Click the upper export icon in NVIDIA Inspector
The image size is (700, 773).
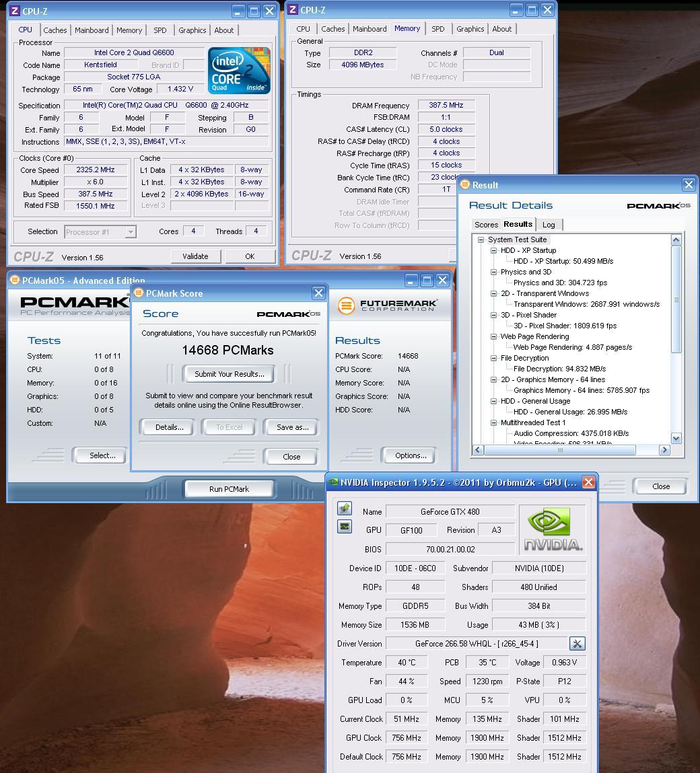pyautogui.click(x=345, y=508)
